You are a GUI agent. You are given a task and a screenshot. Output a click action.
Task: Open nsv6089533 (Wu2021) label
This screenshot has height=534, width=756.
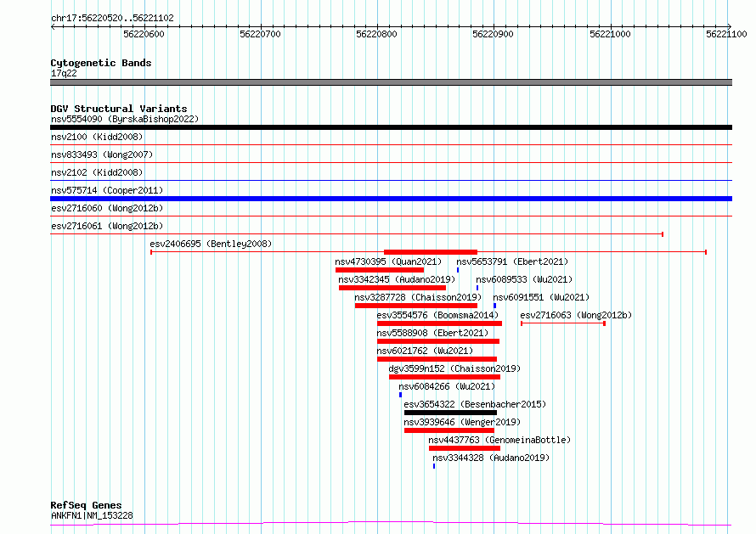tap(524, 279)
